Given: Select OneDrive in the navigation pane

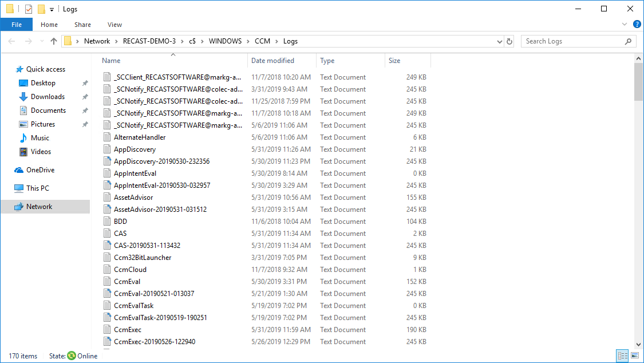Looking at the screenshot, I should [40, 170].
